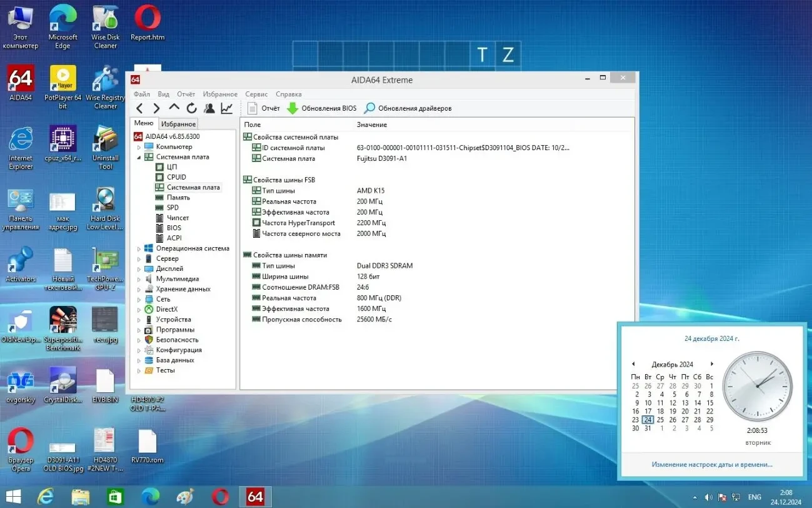Select date 25 in the December calendar
This screenshot has width=812, height=508.
pos(660,420)
